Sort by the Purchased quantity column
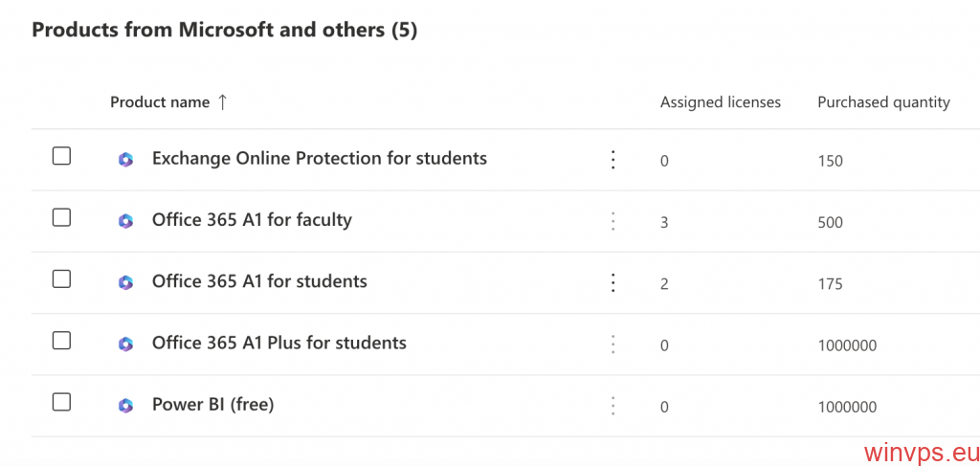This screenshot has width=980, height=466. pos(883,102)
